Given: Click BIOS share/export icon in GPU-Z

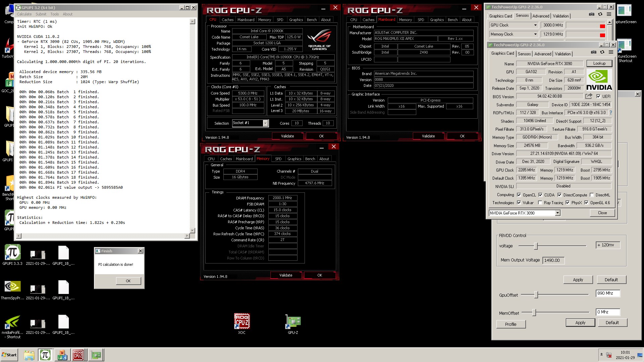Looking at the screenshot, I should [589, 96].
